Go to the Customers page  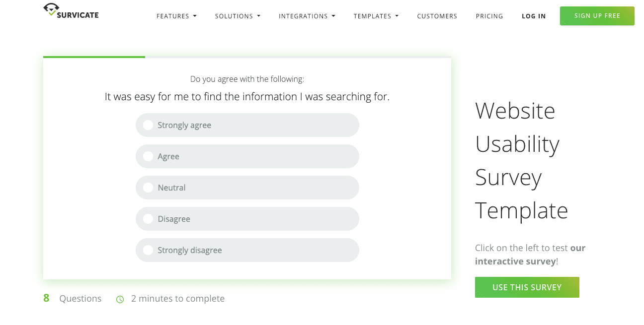pyautogui.click(x=437, y=16)
